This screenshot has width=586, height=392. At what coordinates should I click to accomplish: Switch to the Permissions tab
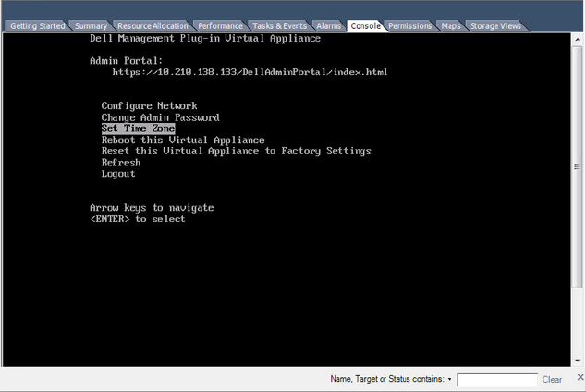pos(410,26)
